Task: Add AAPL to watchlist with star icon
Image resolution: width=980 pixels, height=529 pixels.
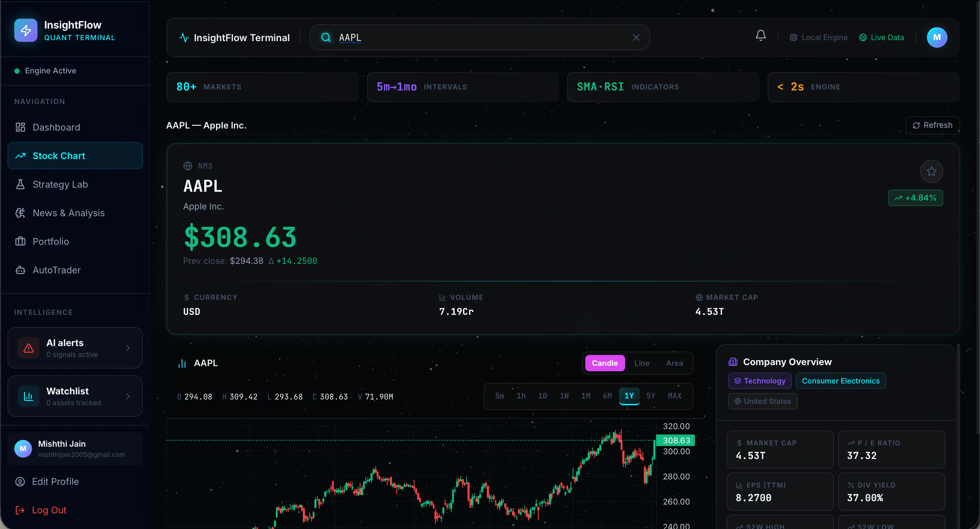Action: (931, 171)
